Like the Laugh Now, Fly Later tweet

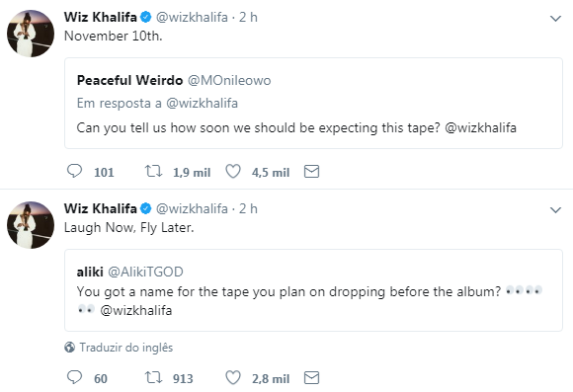point(233,378)
